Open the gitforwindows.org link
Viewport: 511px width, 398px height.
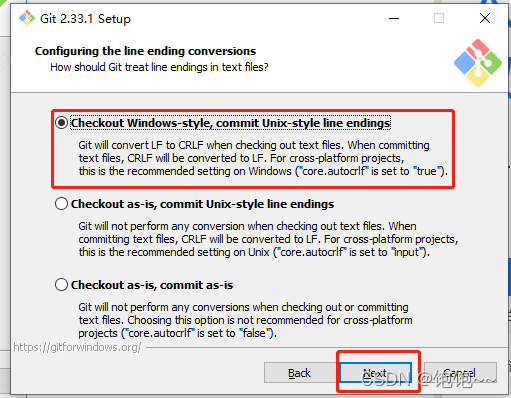click(77, 347)
